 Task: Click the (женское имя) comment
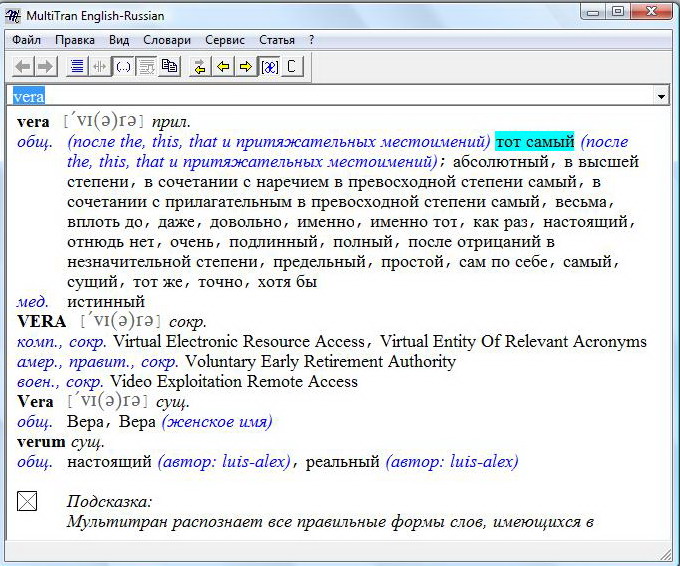(x=217, y=422)
